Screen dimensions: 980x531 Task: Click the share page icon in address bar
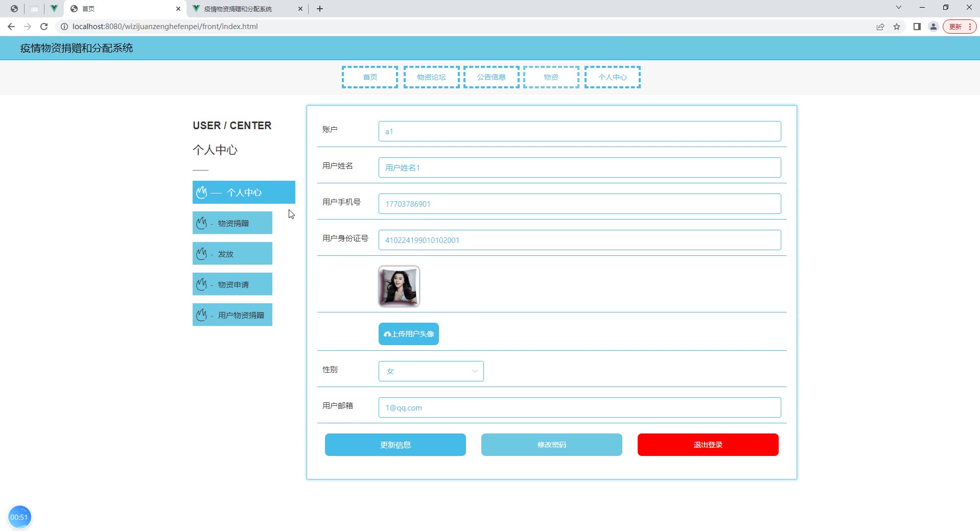[880, 27]
